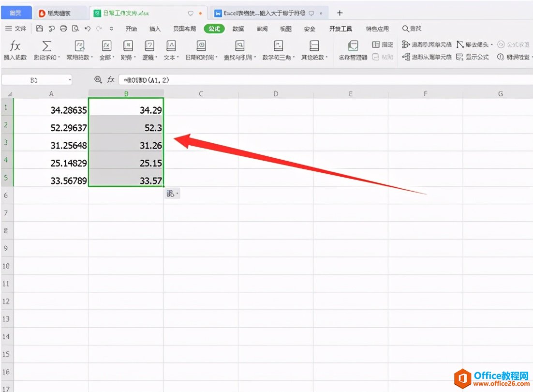Expand the AutoSum dropdown arrow
Screen dimensions: 533x392
click(59, 57)
